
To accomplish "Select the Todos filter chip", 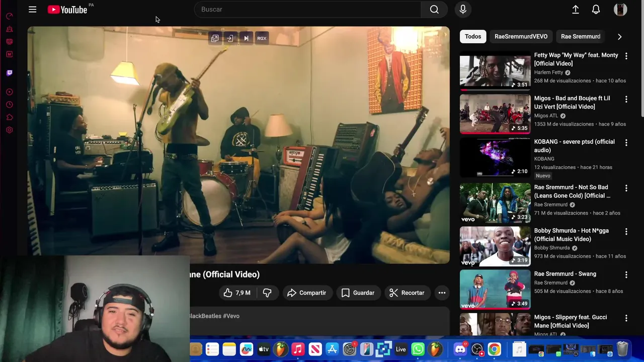I will [x=473, y=36].
